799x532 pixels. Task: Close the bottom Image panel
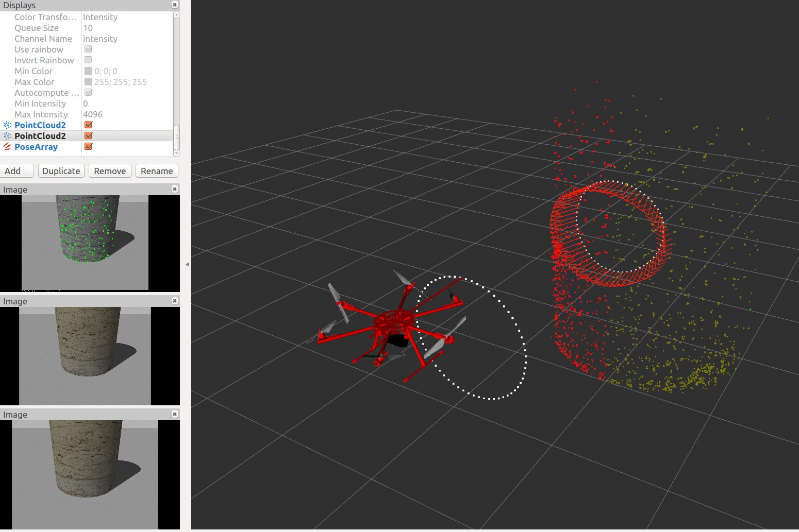(x=175, y=414)
